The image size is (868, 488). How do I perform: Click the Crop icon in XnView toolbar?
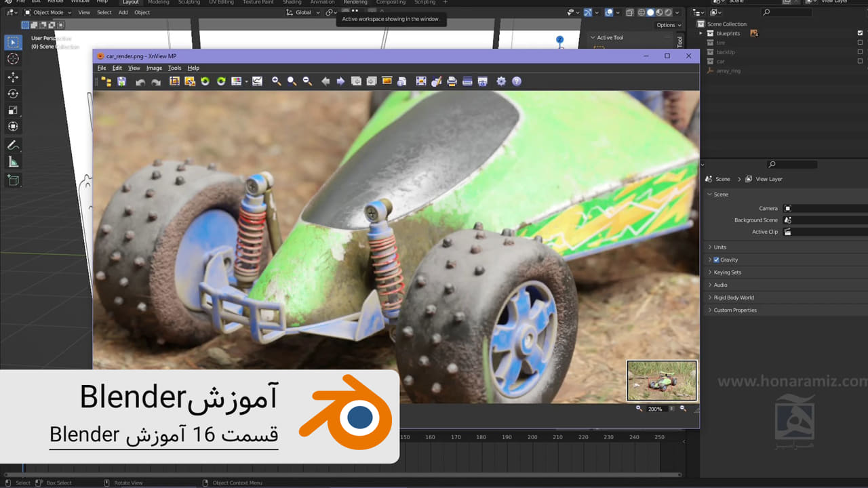[174, 81]
